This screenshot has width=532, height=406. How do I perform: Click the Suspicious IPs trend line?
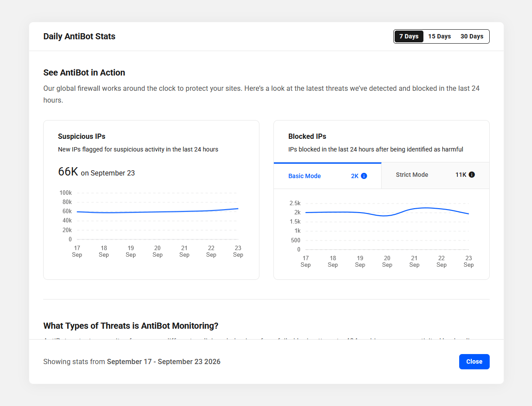pyautogui.click(x=157, y=212)
